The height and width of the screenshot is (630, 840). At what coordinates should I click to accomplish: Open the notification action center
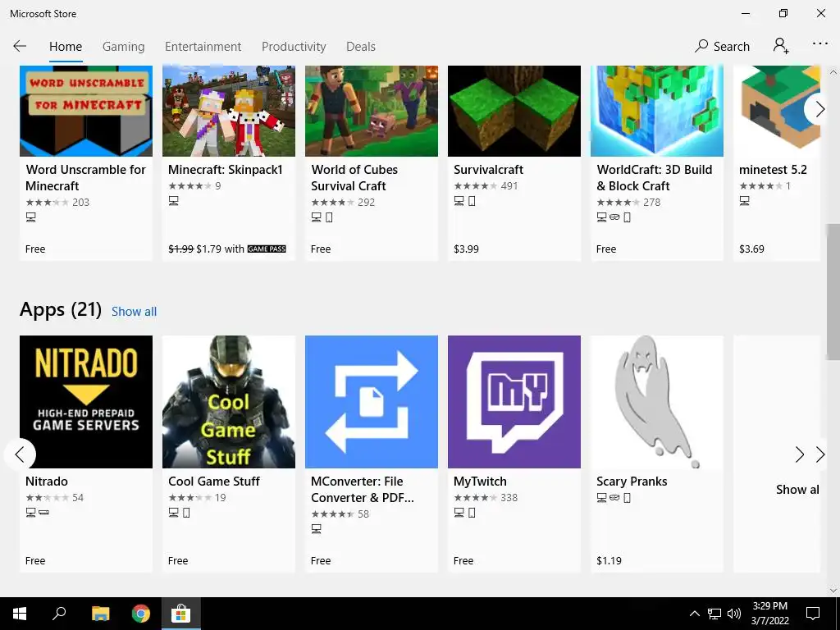point(813,614)
